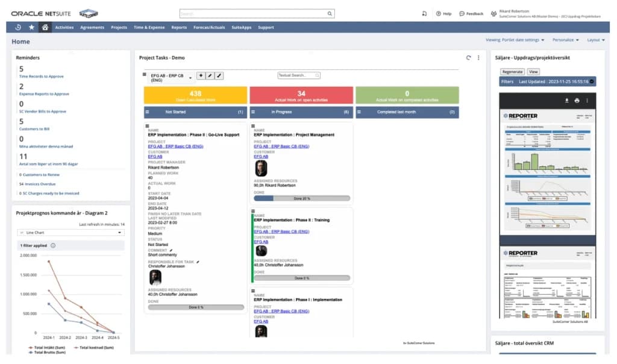Open menu icon on Phase II Training card
Image resolution: width=617 pixels, height=364 pixels.
click(x=253, y=212)
